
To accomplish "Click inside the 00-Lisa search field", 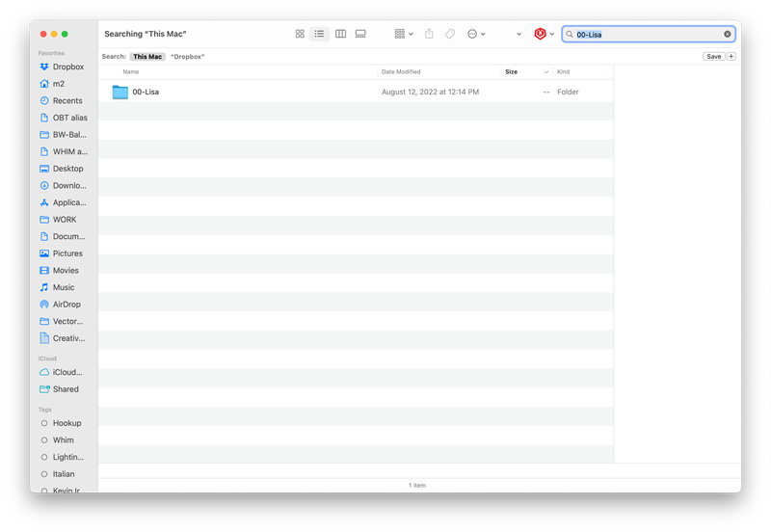I will tap(646, 34).
